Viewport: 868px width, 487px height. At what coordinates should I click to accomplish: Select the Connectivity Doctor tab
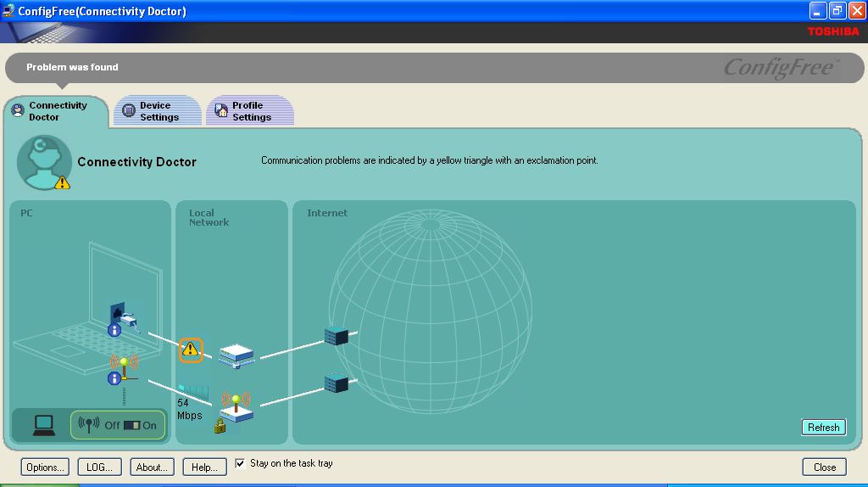coord(56,111)
